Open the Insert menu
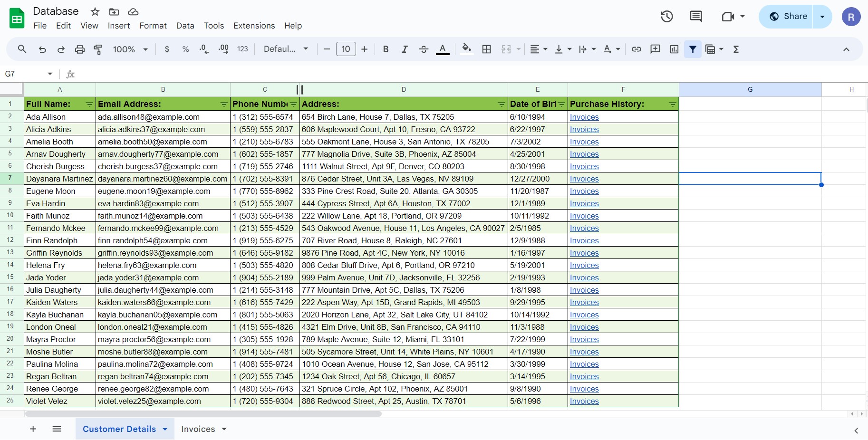868x440 pixels. point(119,26)
